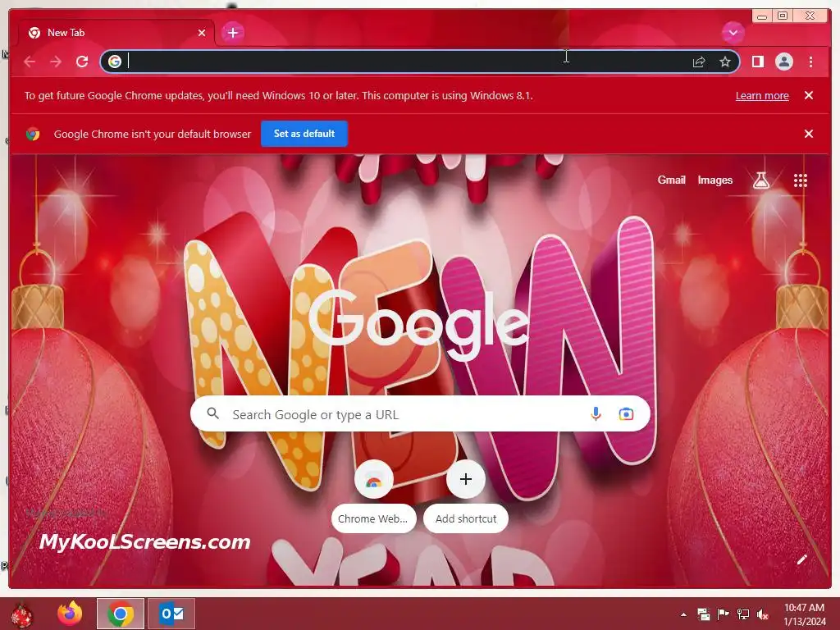Start voice search with the microphone

596,414
